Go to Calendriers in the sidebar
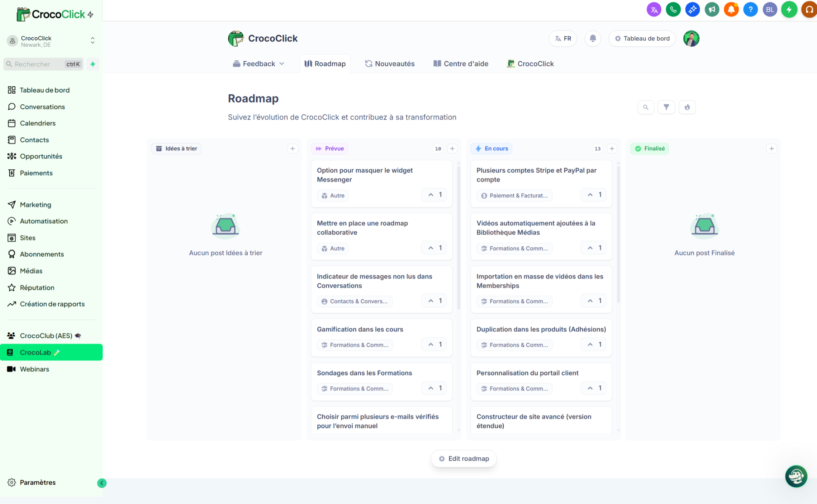Image resolution: width=817 pixels, height=504 pixels. 38,123
